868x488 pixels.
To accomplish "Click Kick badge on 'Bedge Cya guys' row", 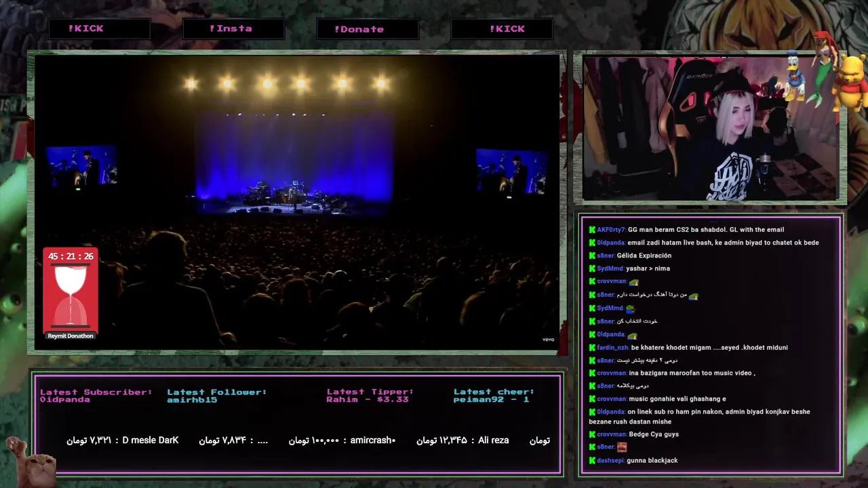I will coord(592,434).
